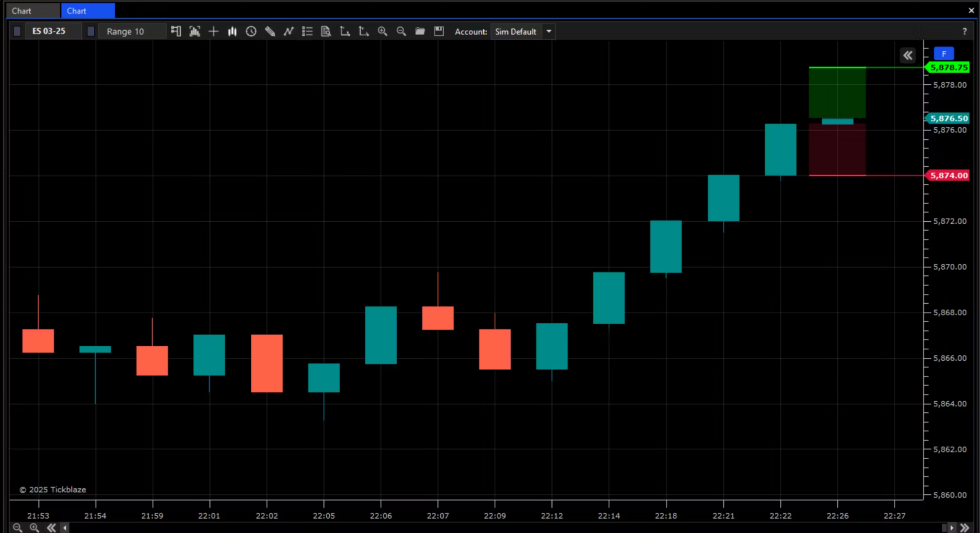The image size is (980, 533).
Task: Click the floppy disk save icon
Action: click(x=439, y=32)
